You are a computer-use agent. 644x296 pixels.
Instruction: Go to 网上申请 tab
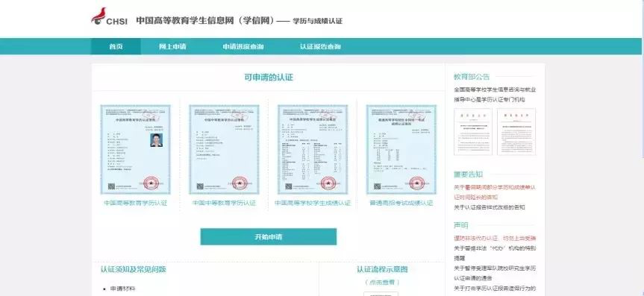[172, 46]
